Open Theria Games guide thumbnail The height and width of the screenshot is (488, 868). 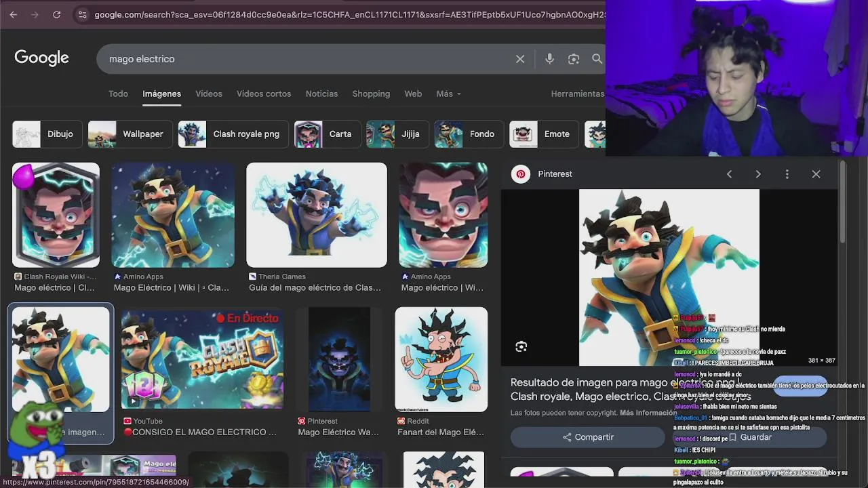pos(317,215)
